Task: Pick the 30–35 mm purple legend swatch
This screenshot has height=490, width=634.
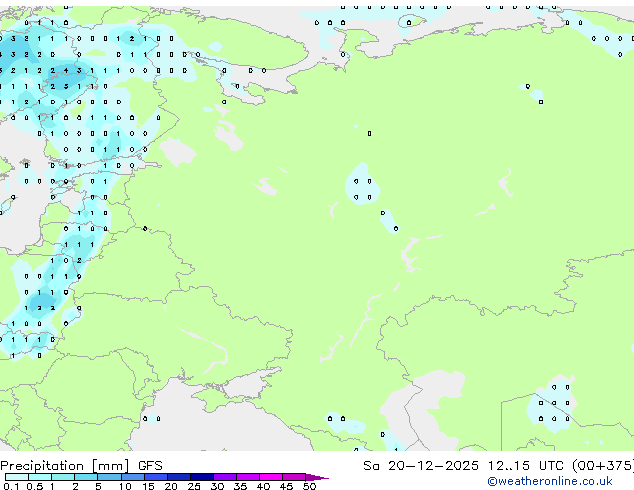Action: point(225,477)
